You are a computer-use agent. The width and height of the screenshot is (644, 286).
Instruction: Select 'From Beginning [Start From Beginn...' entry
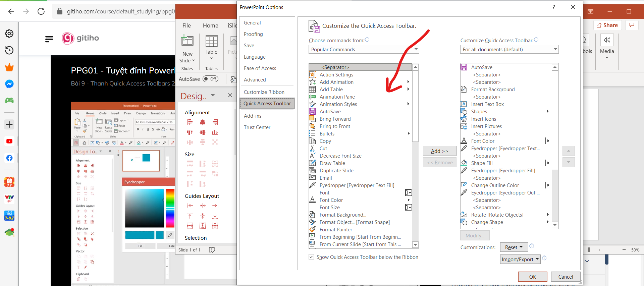click(x=360, y=237)
